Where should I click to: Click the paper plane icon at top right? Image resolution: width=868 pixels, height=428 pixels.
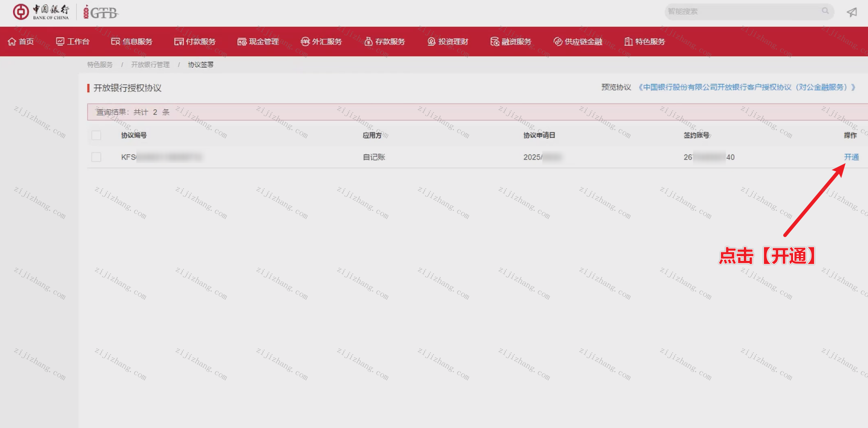coord(851,12)
